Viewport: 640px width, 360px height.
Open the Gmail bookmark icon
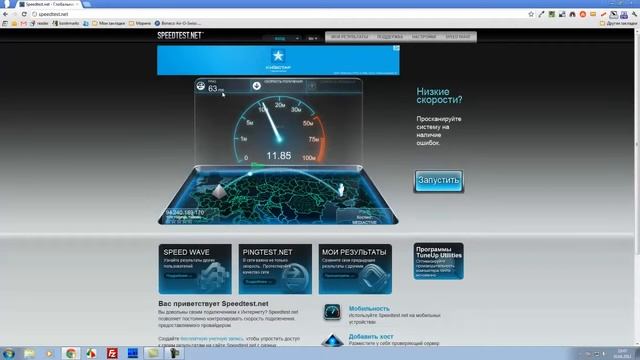(23, 23)
